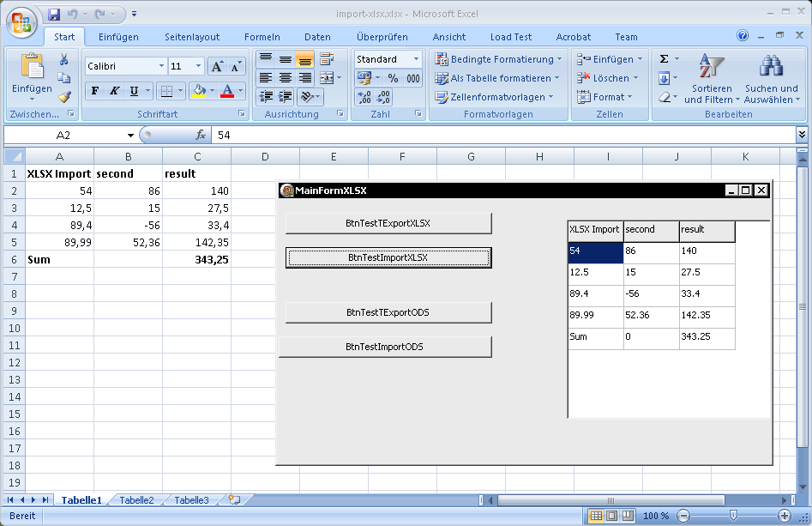Viewport: 812px width, 526px height.
Task: Toggle italic formatting (K button)
Action: click(x=114, y=91)
